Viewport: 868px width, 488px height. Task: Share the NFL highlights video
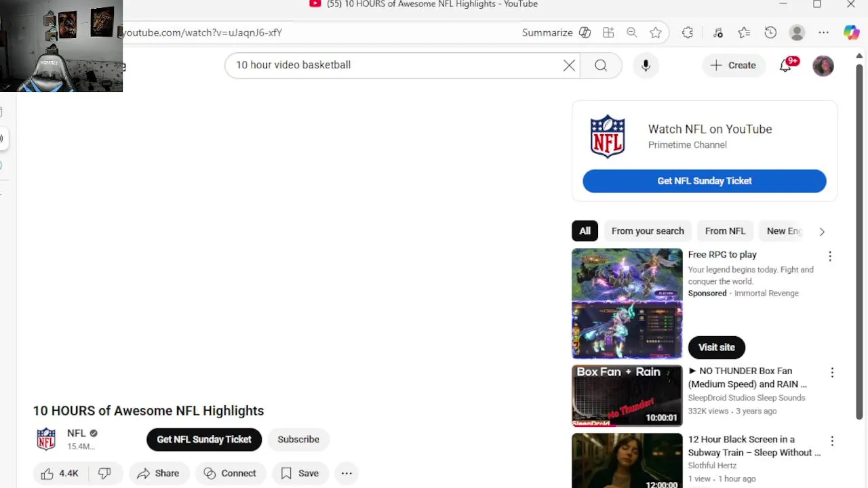(x=159, y=473)
